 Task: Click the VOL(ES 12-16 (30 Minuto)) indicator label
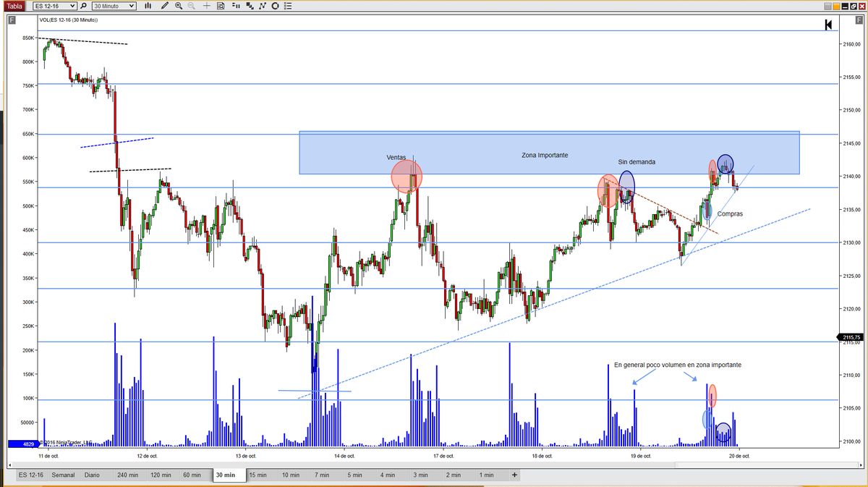click(x=69, y=20)
